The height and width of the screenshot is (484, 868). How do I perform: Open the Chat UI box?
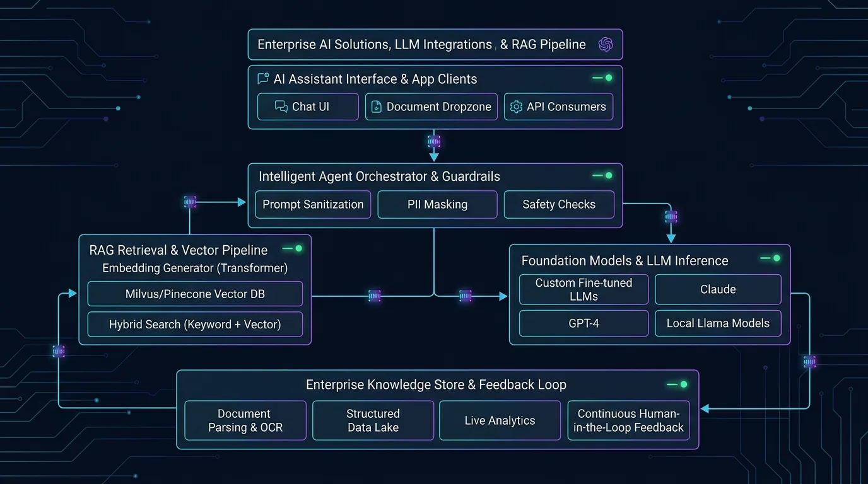pos(308,107)
